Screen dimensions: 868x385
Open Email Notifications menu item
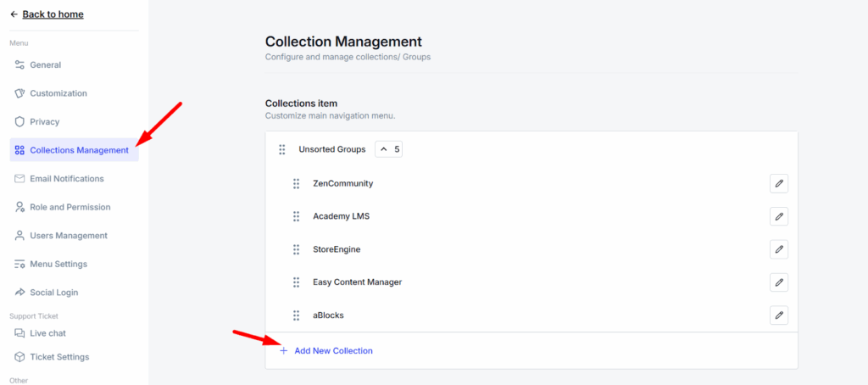(75, 178)
